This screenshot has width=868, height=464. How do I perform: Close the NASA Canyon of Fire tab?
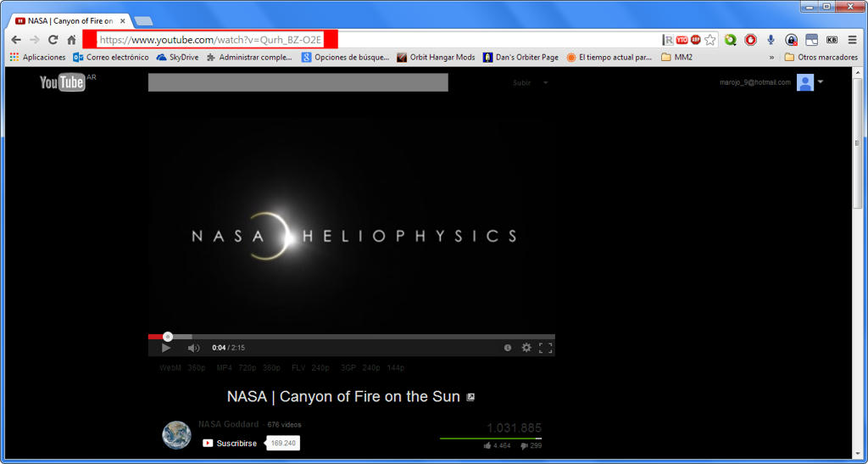[122, 21]
